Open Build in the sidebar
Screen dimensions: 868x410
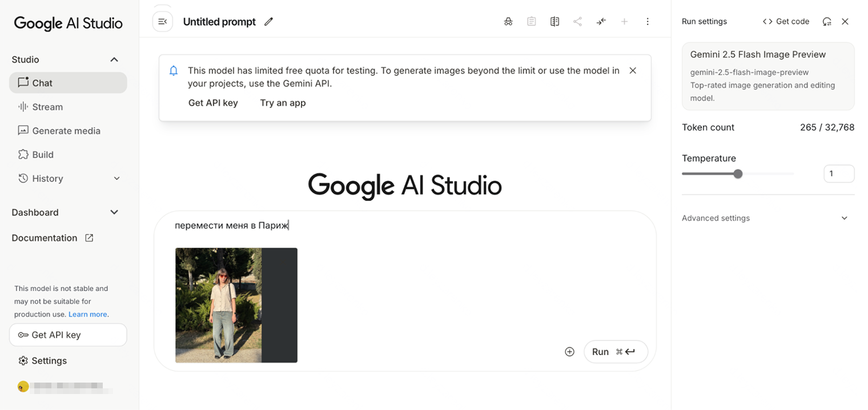[x=68, y=155]
